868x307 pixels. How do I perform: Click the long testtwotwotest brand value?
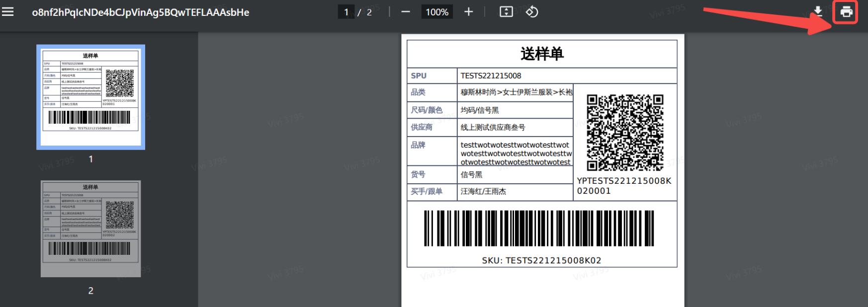coord(516,153)
